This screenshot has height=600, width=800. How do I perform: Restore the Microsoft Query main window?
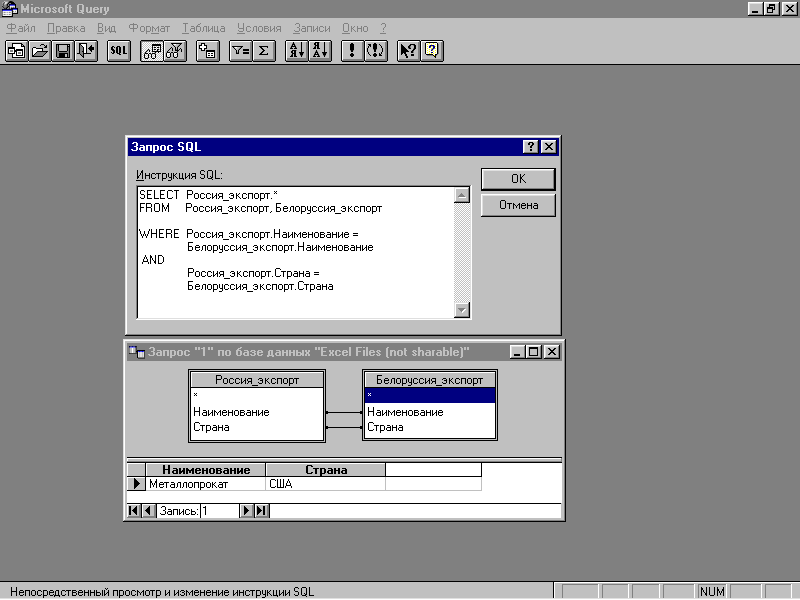point(771,9)
